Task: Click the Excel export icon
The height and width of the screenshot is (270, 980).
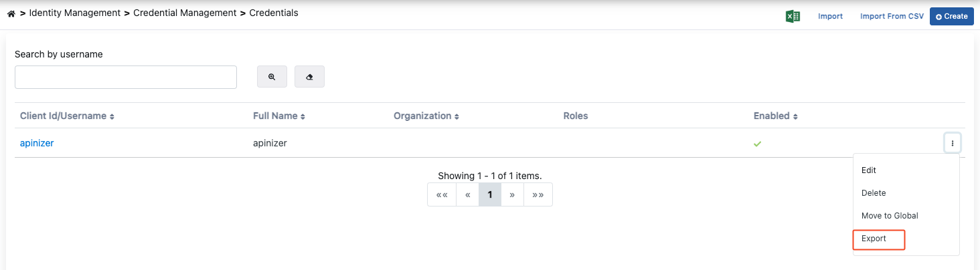Action: coord(793,16)
